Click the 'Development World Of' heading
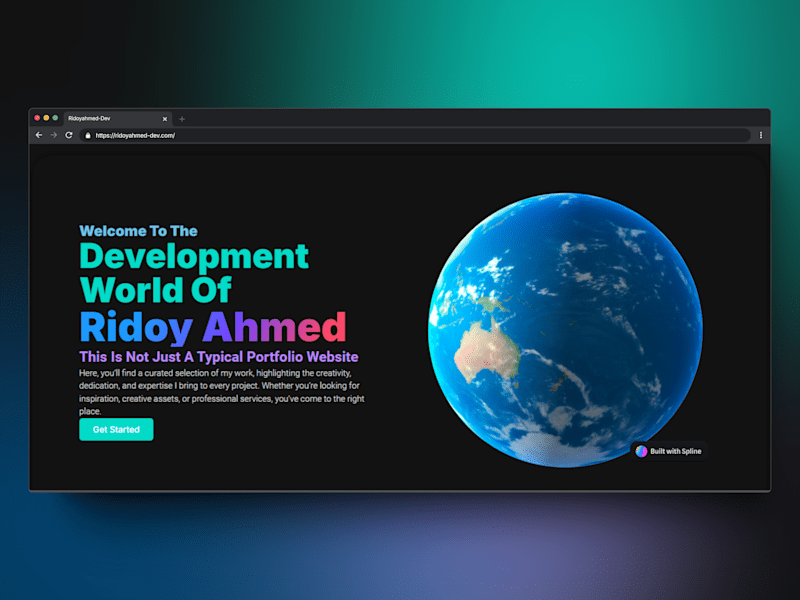800x600 pixels. [194, 273]
